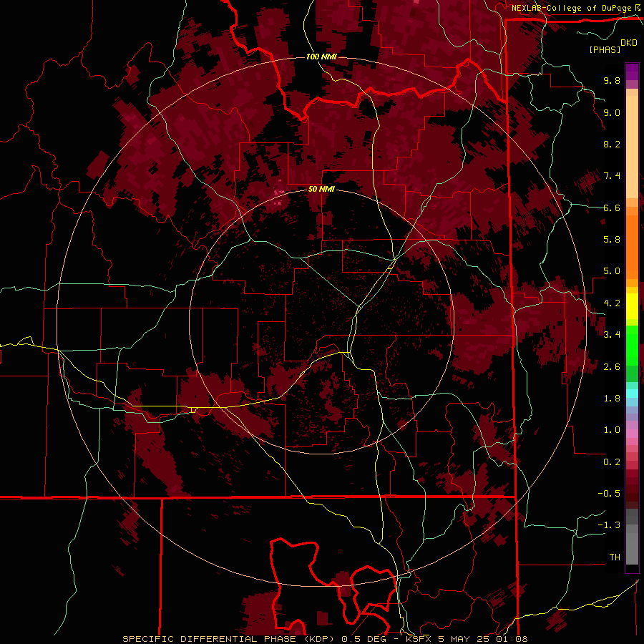Click the purple top segment of the color bar

tap(632, 72)
